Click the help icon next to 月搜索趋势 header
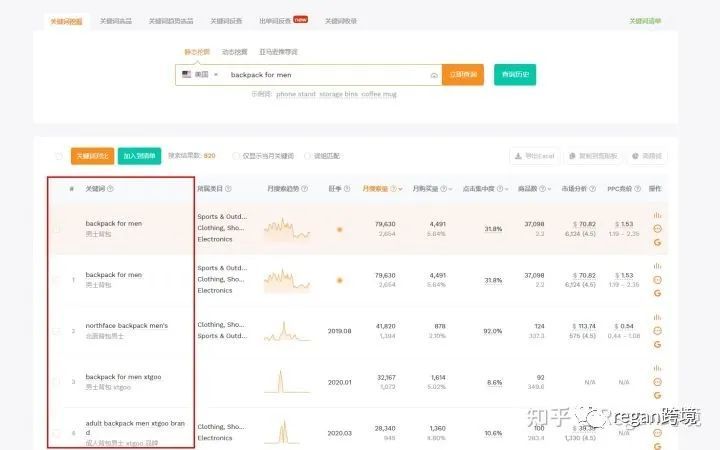Image resolution: width=720 pixels, height=450 pixels. point(304,189)
